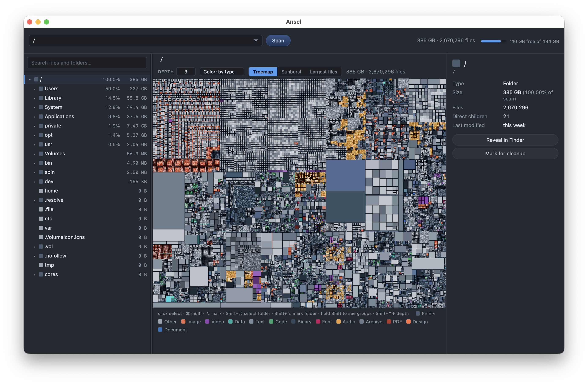
Task: Click the 2,670,296 Files value in details
Action: [516, 108]
